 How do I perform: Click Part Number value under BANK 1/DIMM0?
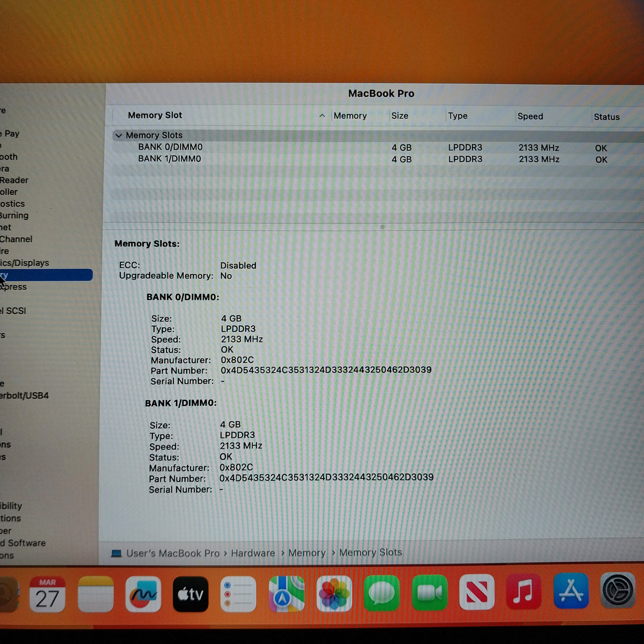pyautogui.click(x=326, y=477)
